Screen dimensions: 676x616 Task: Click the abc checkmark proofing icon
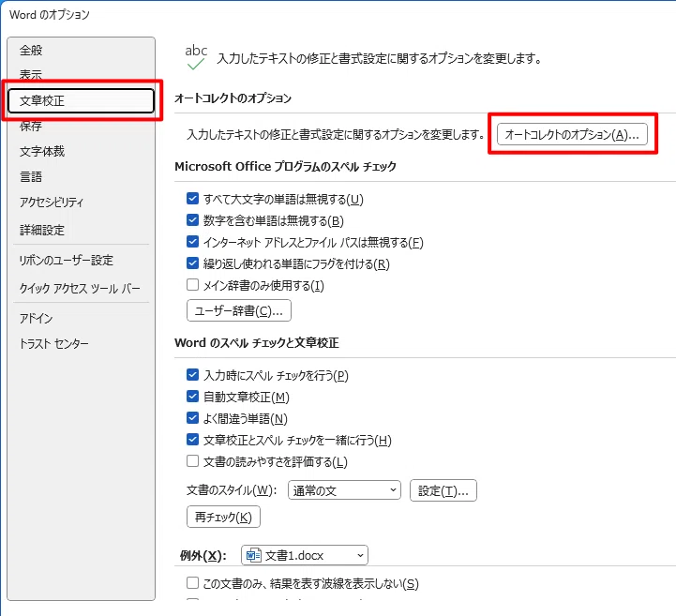[196, 57]
